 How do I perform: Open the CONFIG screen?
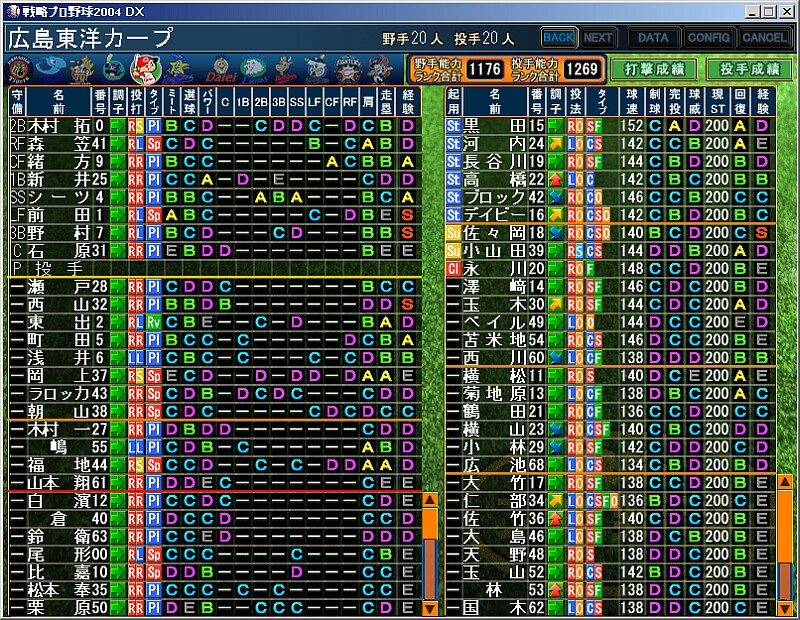(708, 38)
